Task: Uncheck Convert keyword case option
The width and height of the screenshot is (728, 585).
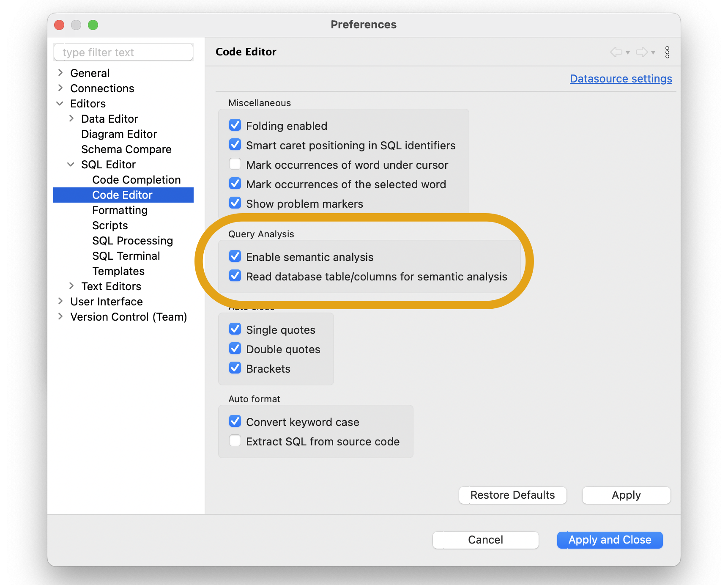Action: (x=235, y=422)
